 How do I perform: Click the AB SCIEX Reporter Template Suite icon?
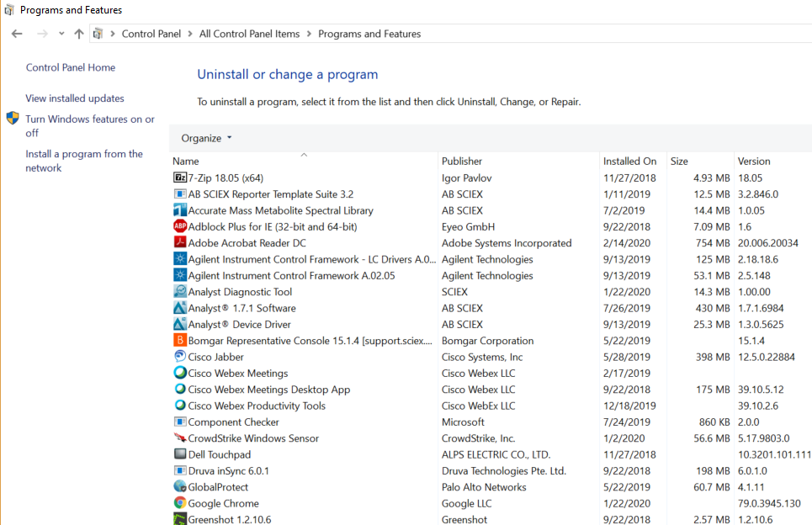(180, 194)
